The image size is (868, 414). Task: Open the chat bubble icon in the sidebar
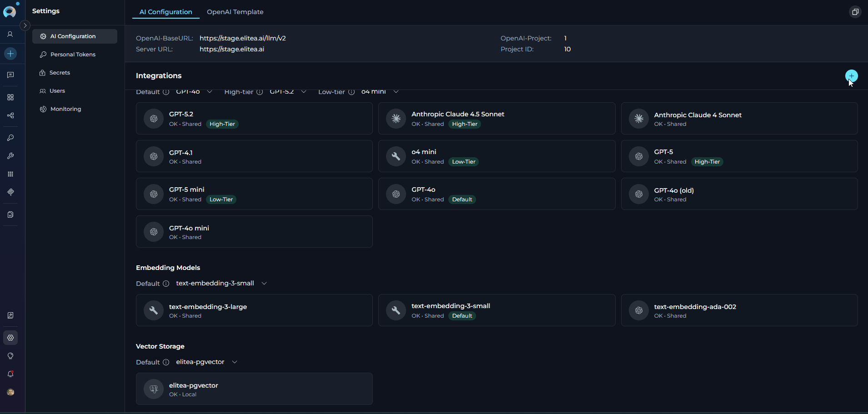10,75
